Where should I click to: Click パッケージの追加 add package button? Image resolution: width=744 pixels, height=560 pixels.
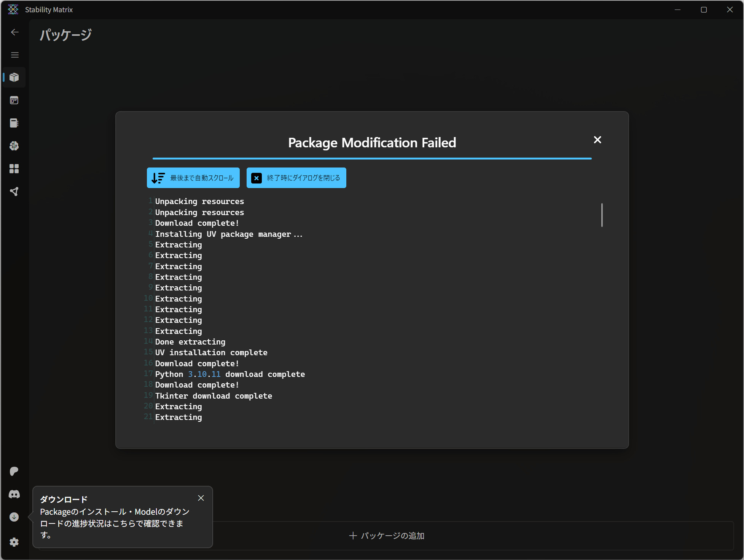[x=387, y=536]
